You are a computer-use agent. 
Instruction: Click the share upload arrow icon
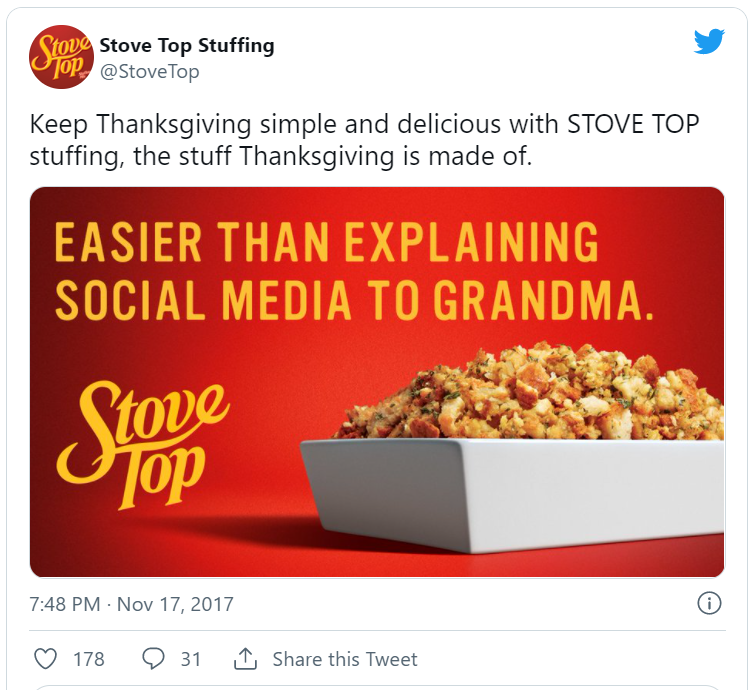tap(245, 659)
